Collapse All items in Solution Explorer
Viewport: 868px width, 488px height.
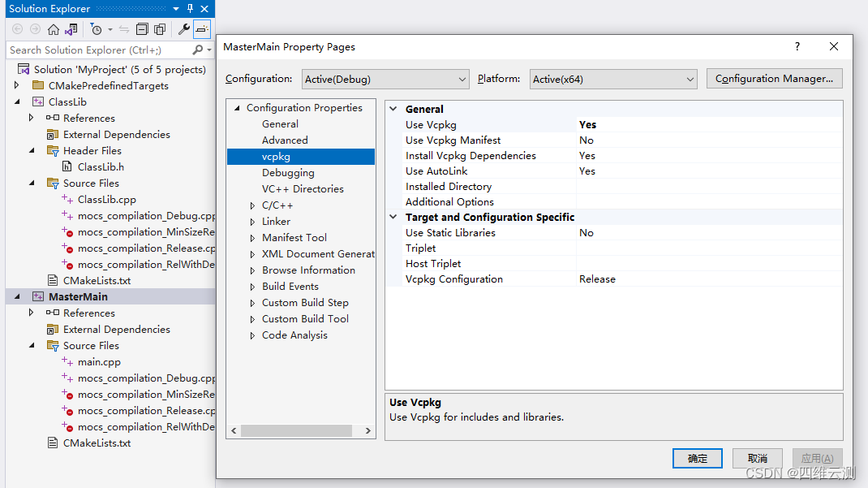(143, 28)
